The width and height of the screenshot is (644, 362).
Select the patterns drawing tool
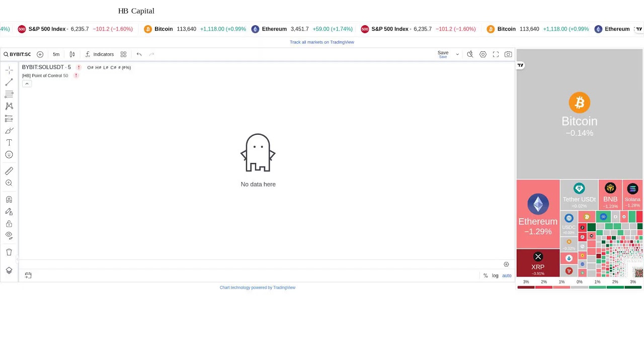[9, 106]
